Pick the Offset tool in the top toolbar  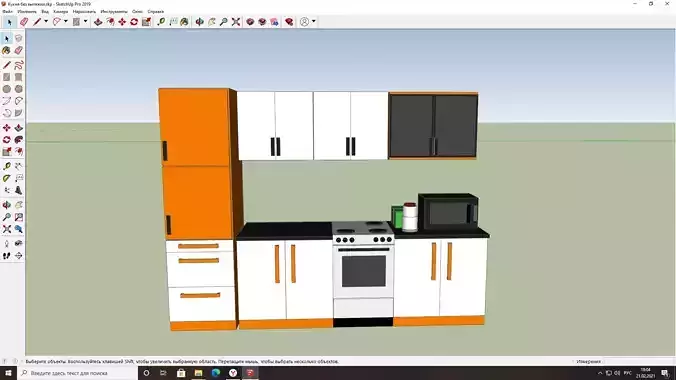pyautogui.click(x=110, y=22)
